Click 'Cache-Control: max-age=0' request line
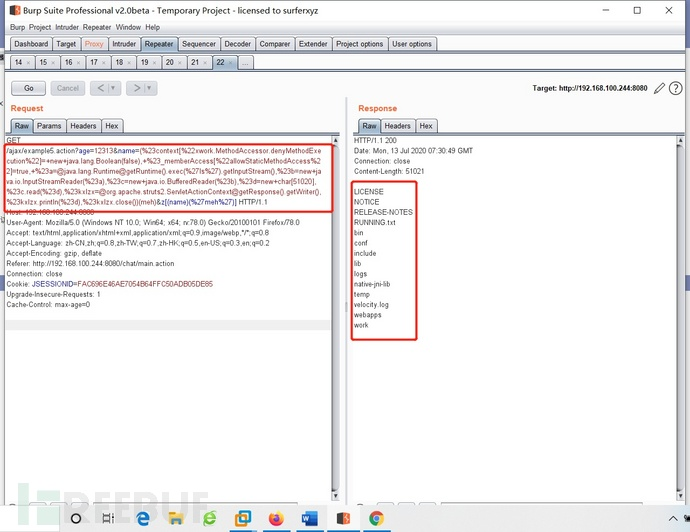690x532 pixels. pyautogui.click(x=48, y=305)
